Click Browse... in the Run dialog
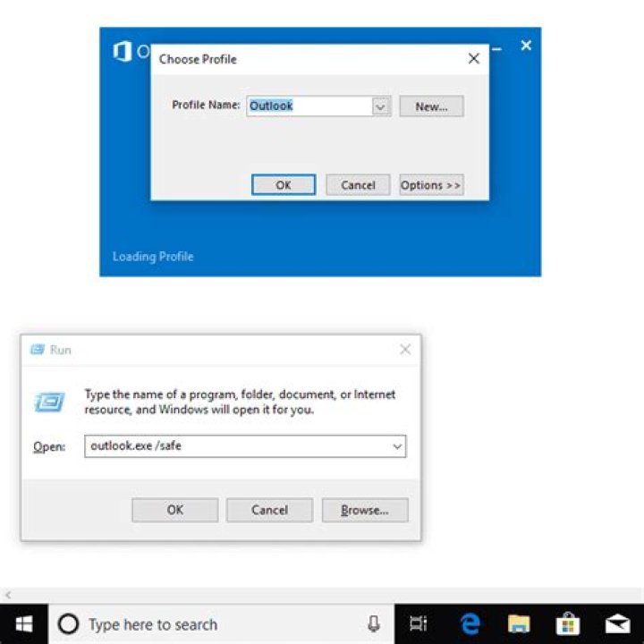 tap(365, 510)
